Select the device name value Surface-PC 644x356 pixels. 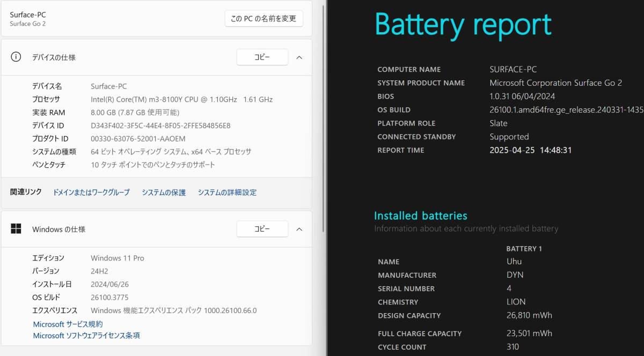[x=109, y=86]
